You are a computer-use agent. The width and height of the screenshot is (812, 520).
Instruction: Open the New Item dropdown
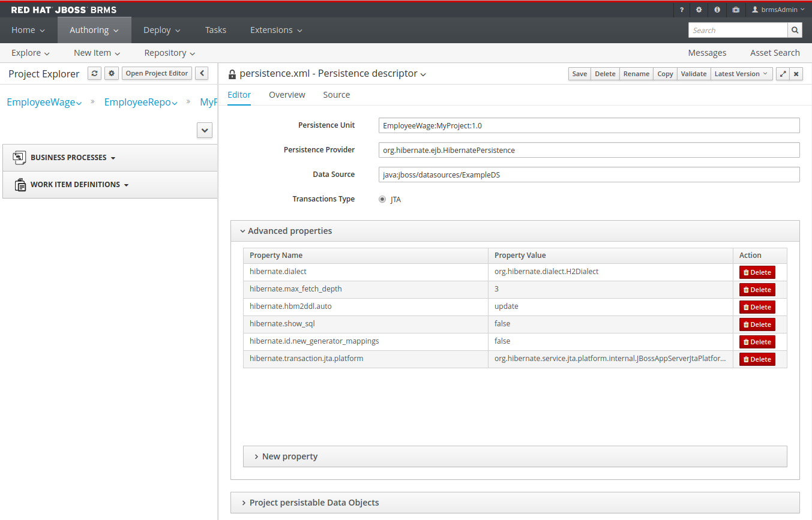pos(97,53)
